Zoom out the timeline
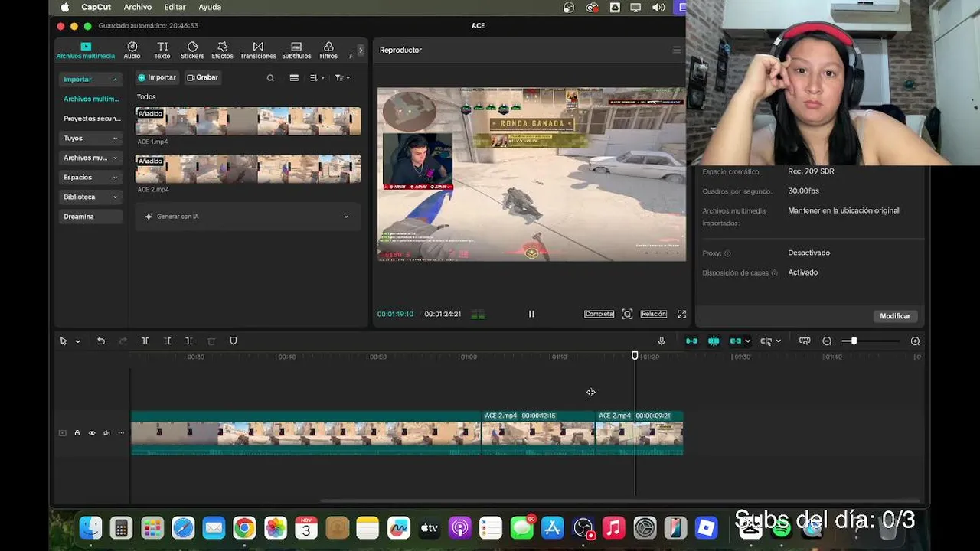980x551 pixels. click(x=827, y=341)
